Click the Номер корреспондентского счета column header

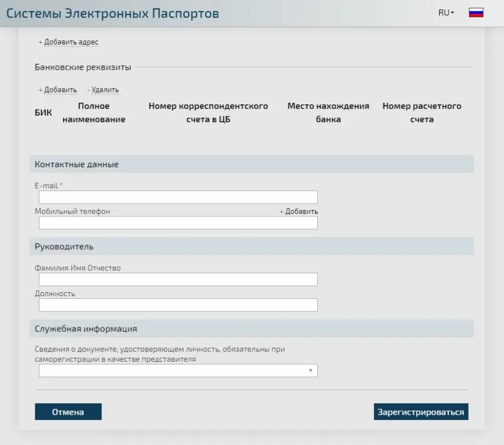point(208,112)
